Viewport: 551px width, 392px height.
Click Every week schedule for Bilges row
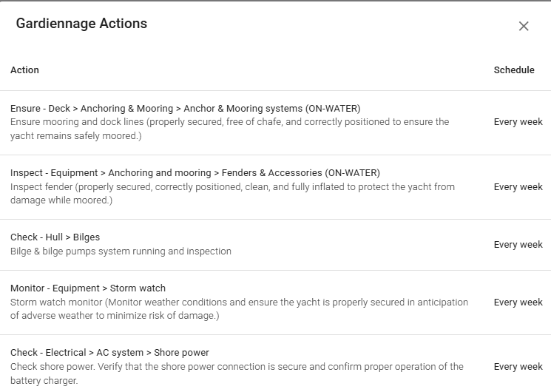(518, 245)
